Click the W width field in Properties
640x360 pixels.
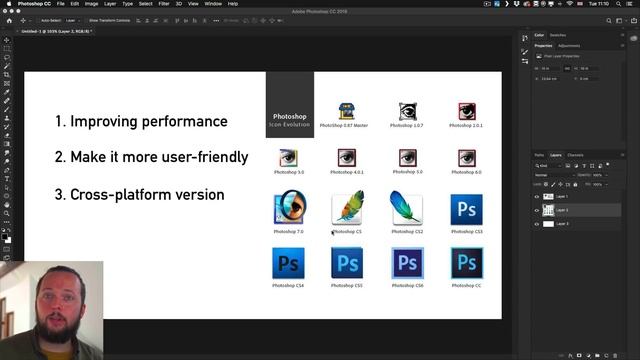551,69
